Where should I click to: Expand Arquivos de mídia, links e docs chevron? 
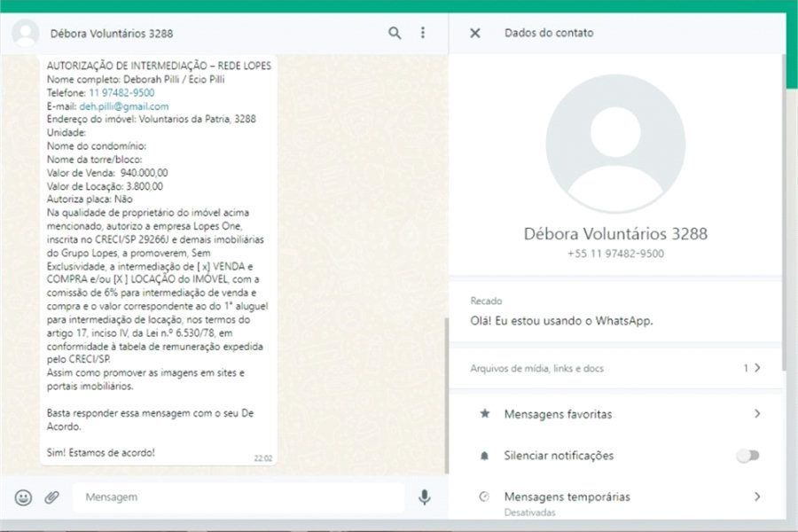(757, 368)
